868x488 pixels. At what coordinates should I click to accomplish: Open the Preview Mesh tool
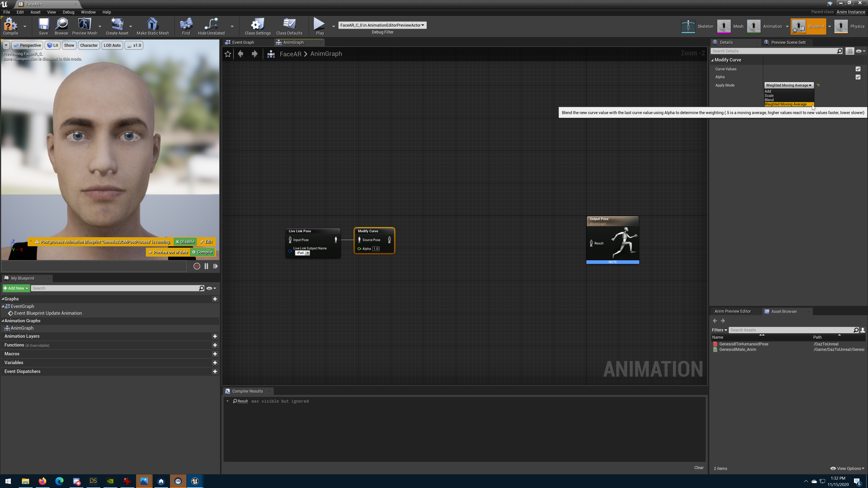click(x=85, y=26)
